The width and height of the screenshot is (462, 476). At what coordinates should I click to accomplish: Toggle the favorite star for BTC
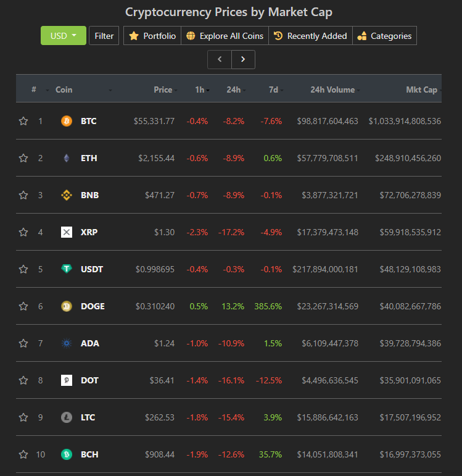23,121
